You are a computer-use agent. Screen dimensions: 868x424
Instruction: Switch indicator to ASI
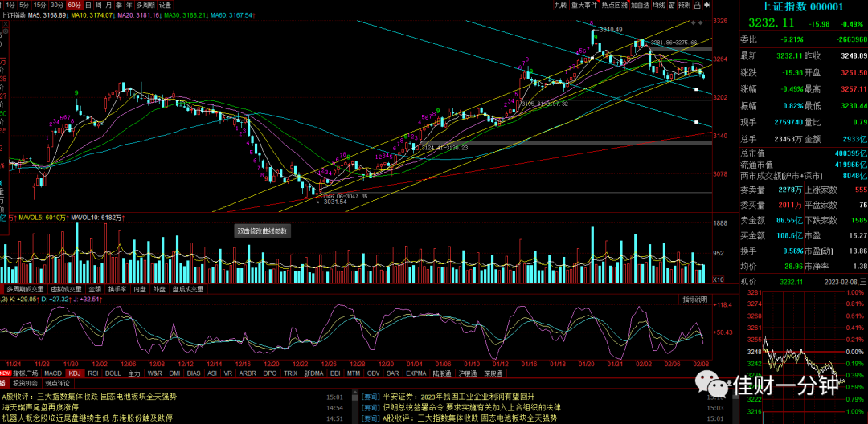(212, 373)
